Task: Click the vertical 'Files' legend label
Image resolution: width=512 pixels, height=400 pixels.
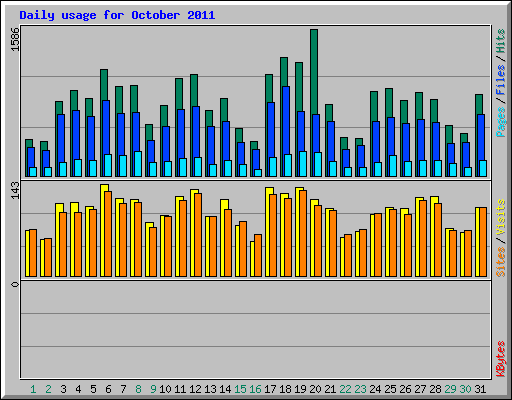Action: click(501, 80)
